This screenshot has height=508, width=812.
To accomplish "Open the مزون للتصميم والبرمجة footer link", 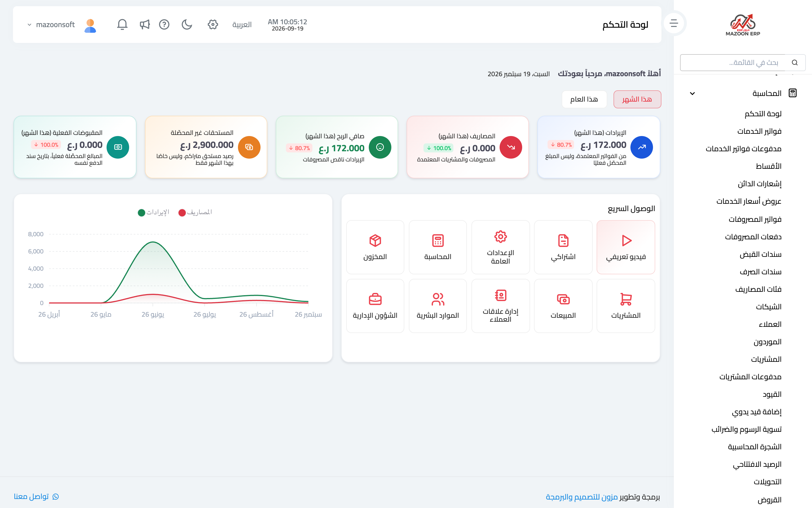I will click(581, 497).
